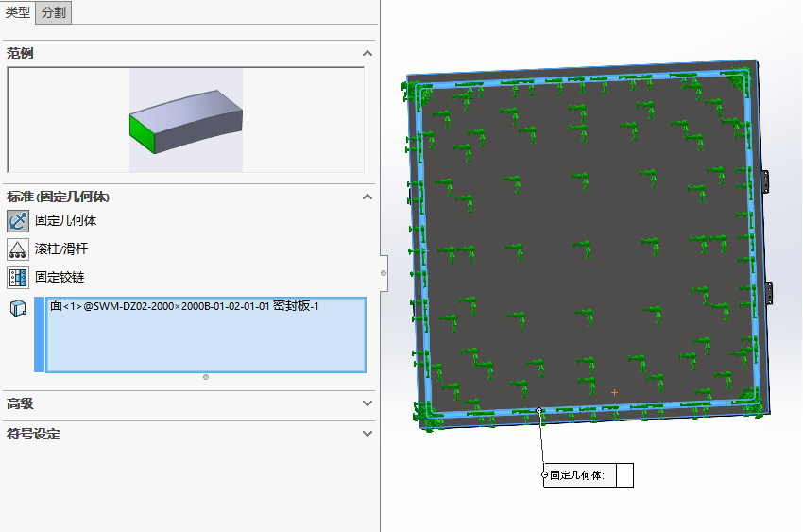803x532 pixels.
Task: Open the 分割 tab
Action: coord(54,12)
